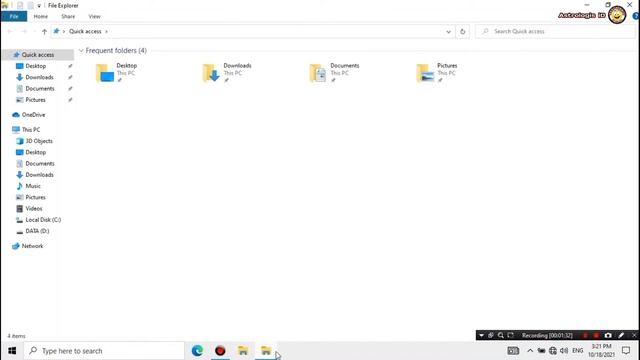Open the touch keyboard tray icon

[513, 351]
